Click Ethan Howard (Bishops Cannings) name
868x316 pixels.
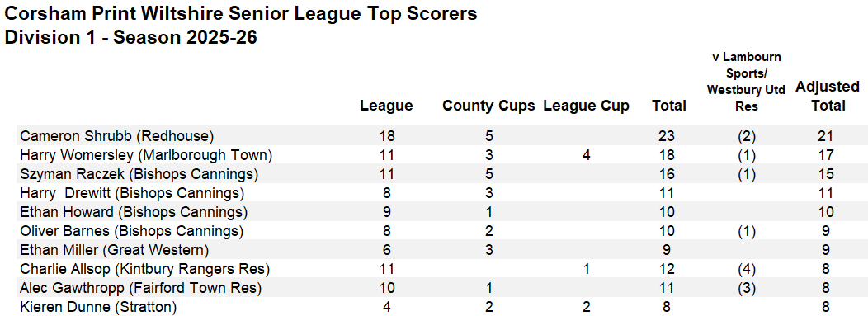134,212
